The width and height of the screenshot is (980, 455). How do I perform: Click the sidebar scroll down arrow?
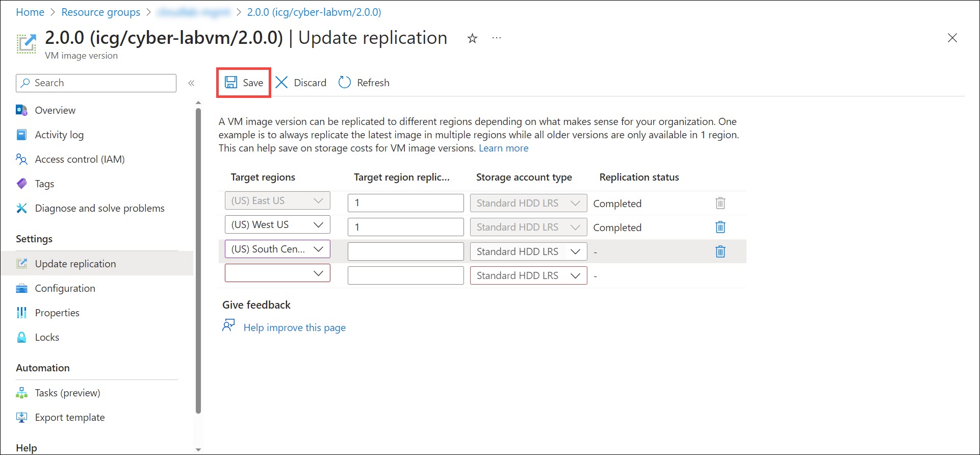(198, 450)
